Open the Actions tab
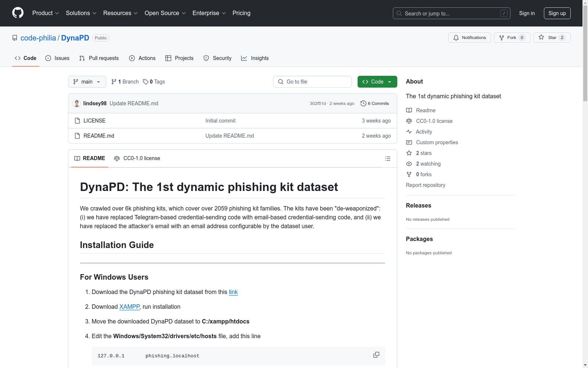The image size is (588, 368). [142, 58]
